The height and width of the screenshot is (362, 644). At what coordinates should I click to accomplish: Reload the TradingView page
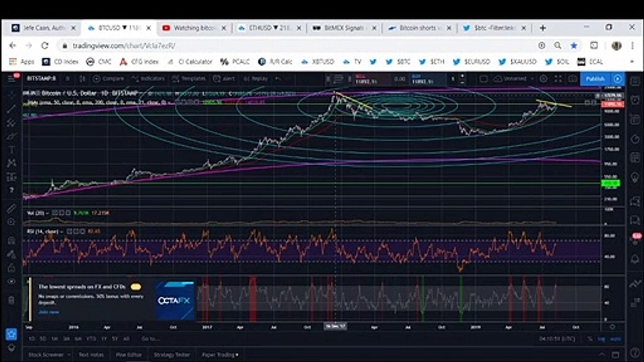click(x=45, y=45)
